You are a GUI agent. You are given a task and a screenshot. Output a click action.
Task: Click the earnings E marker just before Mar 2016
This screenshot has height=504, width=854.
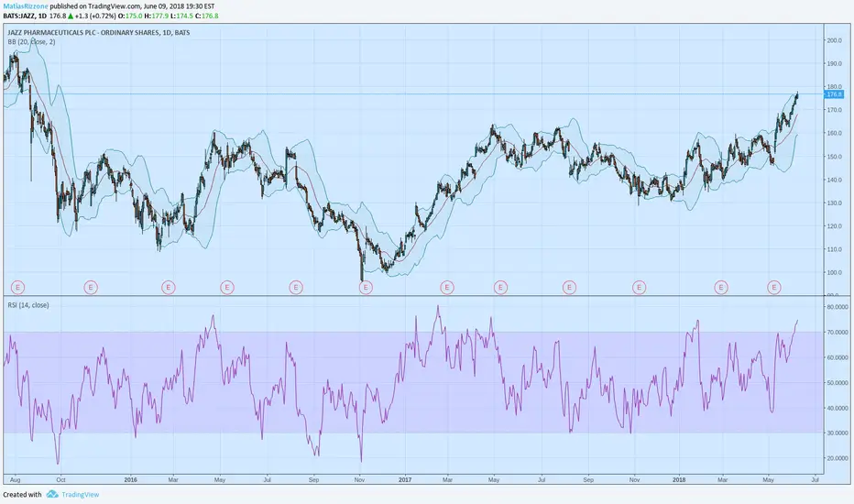point(169,287)
